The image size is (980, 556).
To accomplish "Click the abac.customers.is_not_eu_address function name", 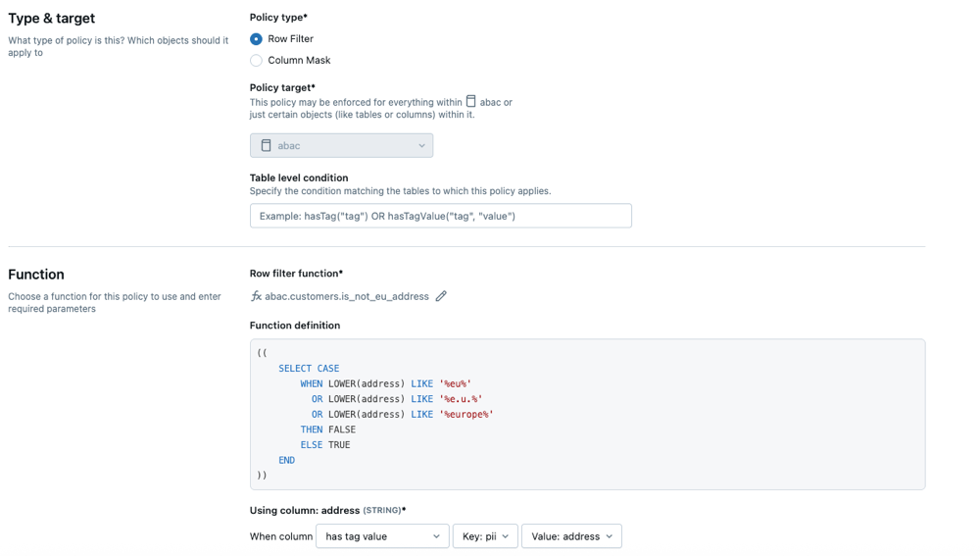I will pos(347,296).
